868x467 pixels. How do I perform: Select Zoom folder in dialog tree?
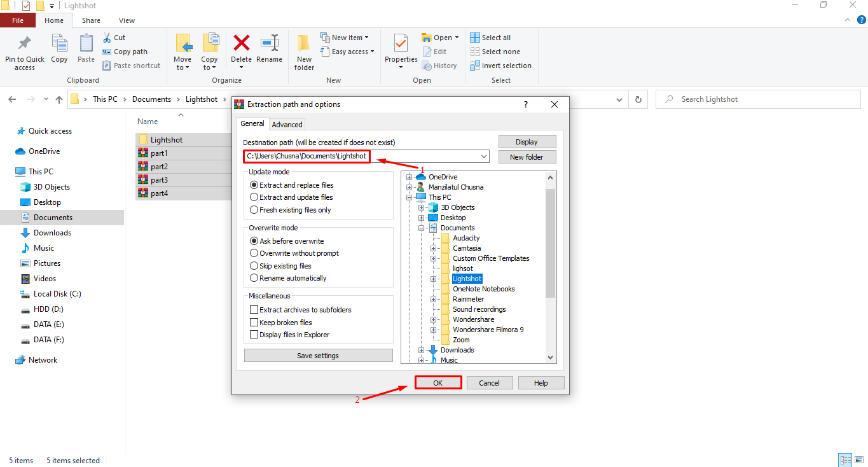point(461,340)
